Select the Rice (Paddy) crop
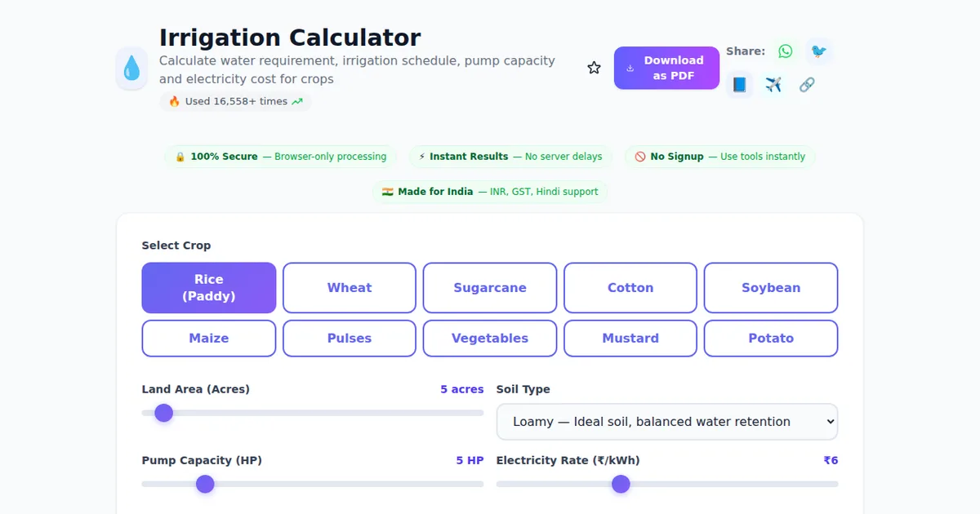This screenshot has width=980, height=514. pyautogui.click(x=209, y=288)
